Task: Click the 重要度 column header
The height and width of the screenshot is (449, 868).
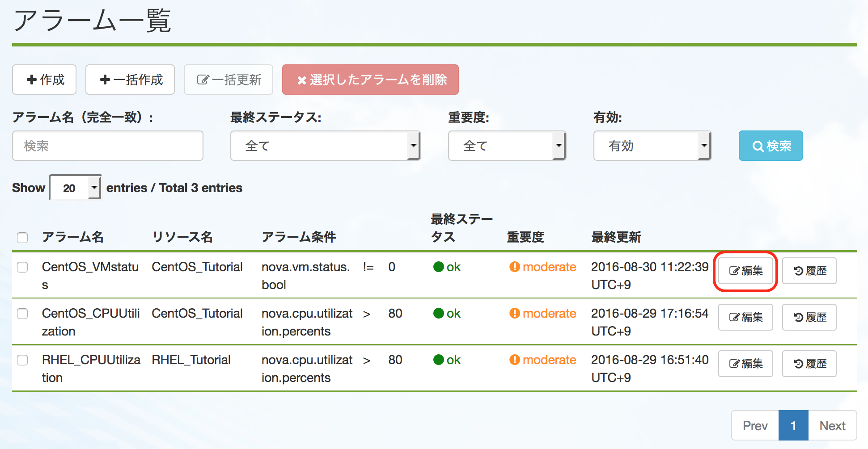Action: (525, 237)
